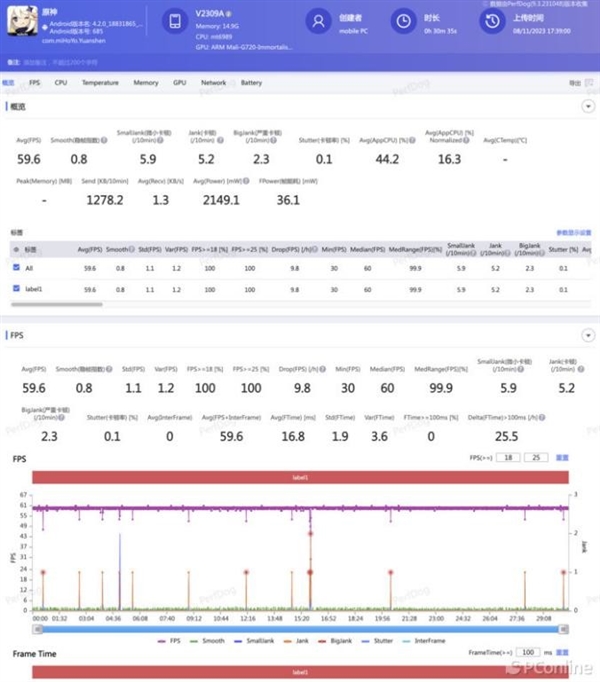Collapse the overview section with its arrow

point(588,106)
